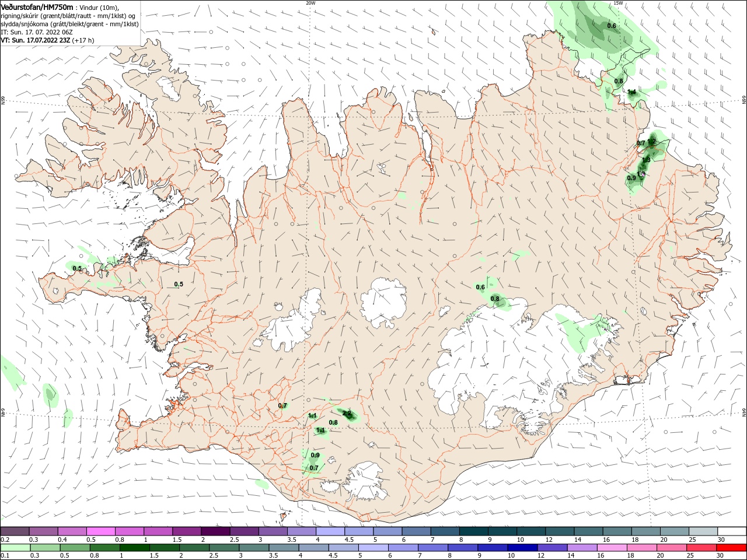
Task: Pick the dark teal swatch between 8 and 9, upper legend
Action: tap(474, 531)
